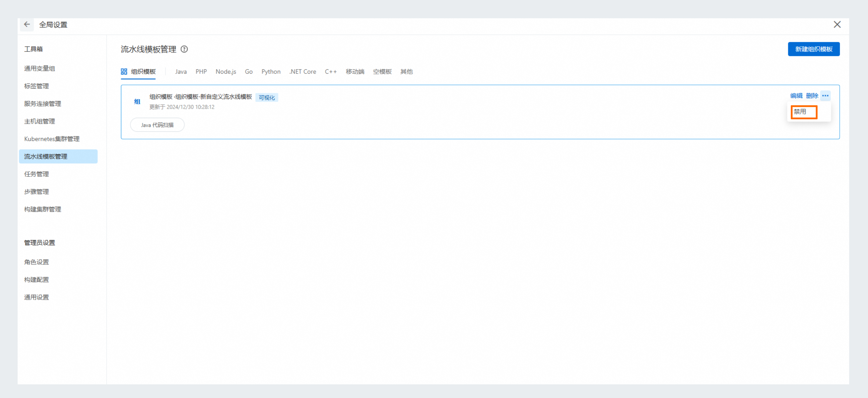The height and width of the screenshot is (398, 868).
Task: Click 编辑 on the template card
Action: tap(796, 96)
